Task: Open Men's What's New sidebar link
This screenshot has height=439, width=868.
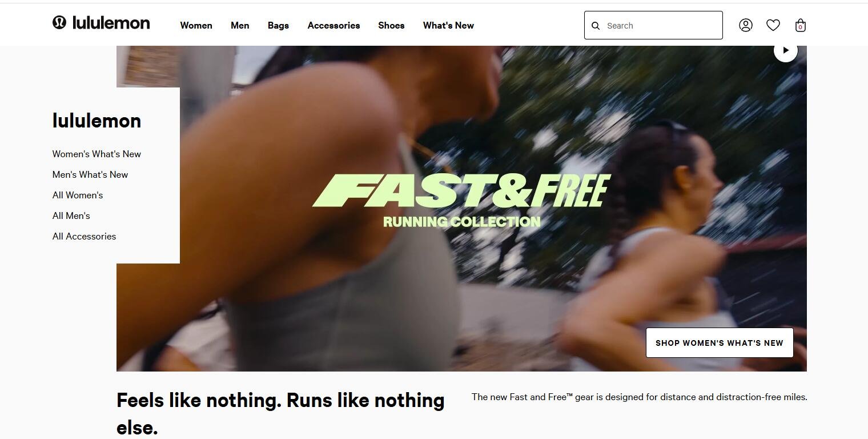Action: point(90,174)
